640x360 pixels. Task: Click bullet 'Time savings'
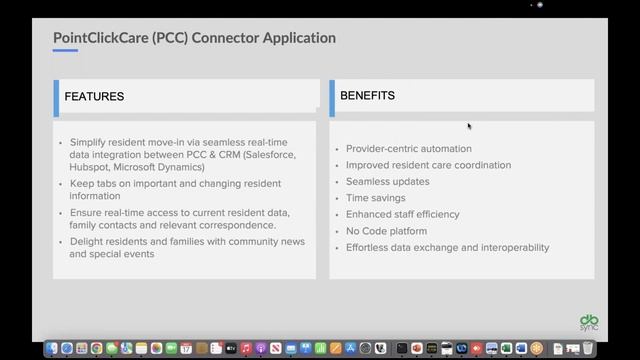(376, 198)
